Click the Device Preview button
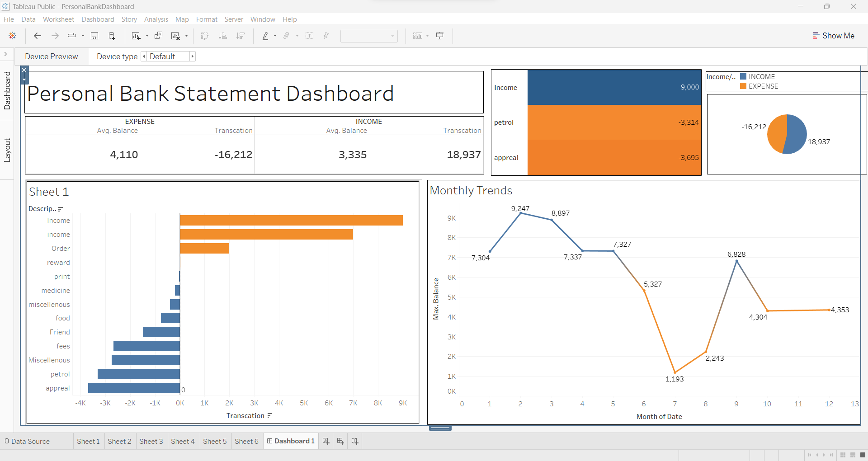 (52, 56)
